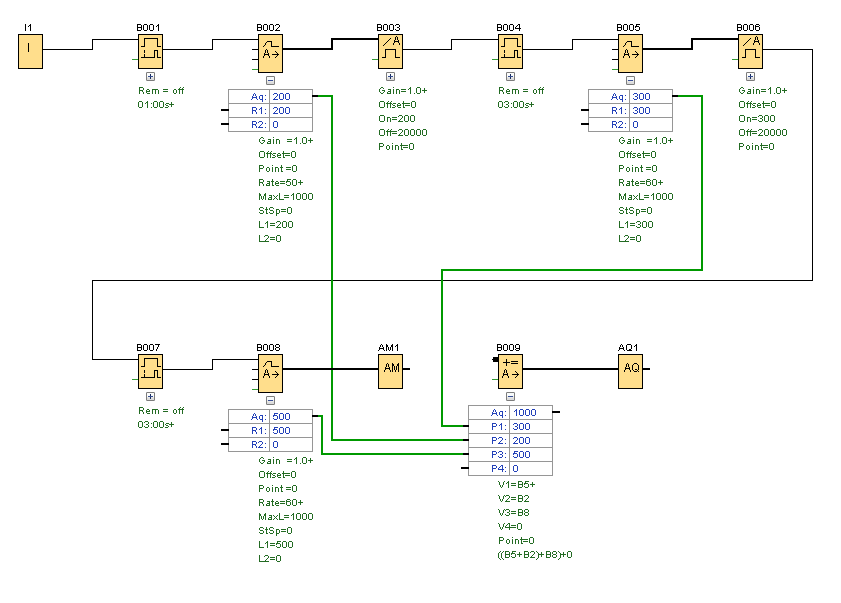Collapse the B005 parameter table
Screen dimensions: 841x603
(631, 80)
